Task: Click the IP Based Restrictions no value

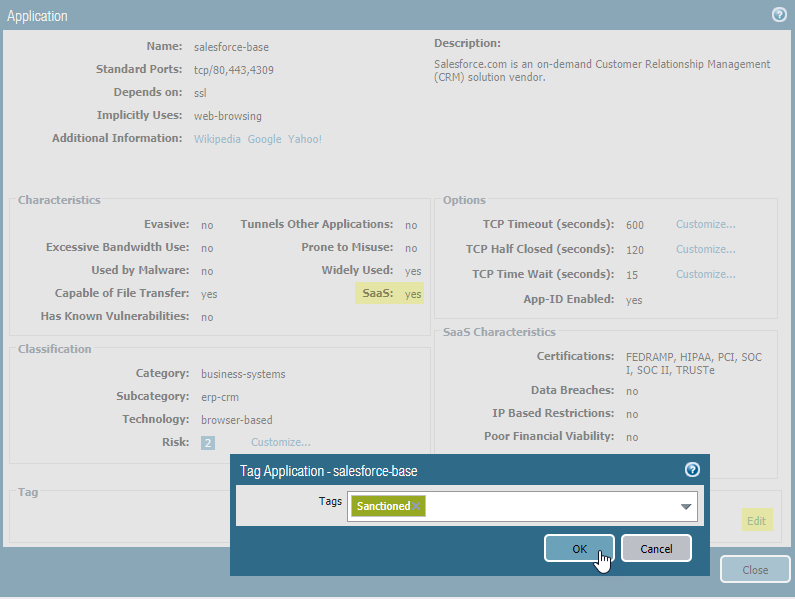Action: click(x=632, y=414)
